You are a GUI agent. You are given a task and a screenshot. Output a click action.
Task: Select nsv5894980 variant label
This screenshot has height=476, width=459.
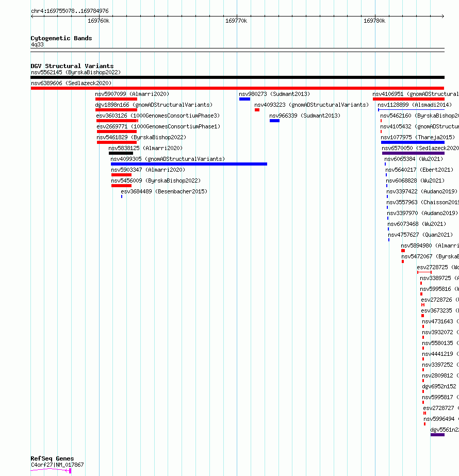[x=430, y=246]
